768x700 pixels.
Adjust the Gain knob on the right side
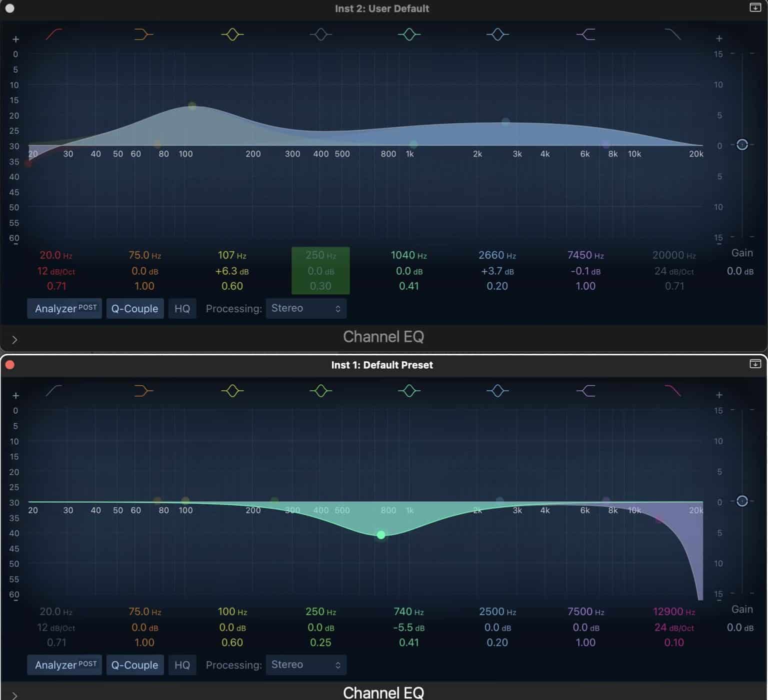(742, 145)
